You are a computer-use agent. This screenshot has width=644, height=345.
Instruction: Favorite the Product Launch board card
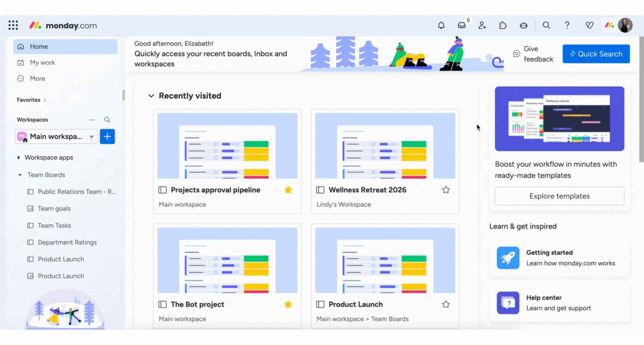(x=446, y=304)
